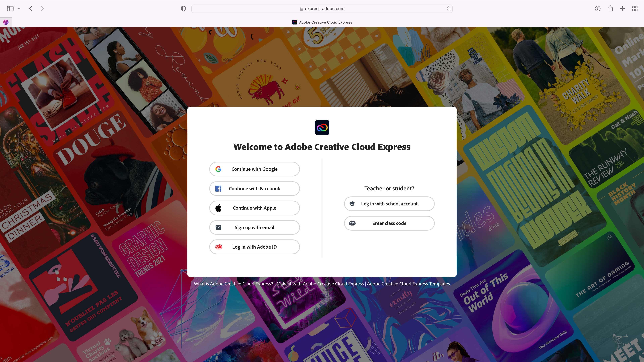Screen dimensions: 644x362
Task: Click Log in with Adobe ID
Action: pos(254,247)
